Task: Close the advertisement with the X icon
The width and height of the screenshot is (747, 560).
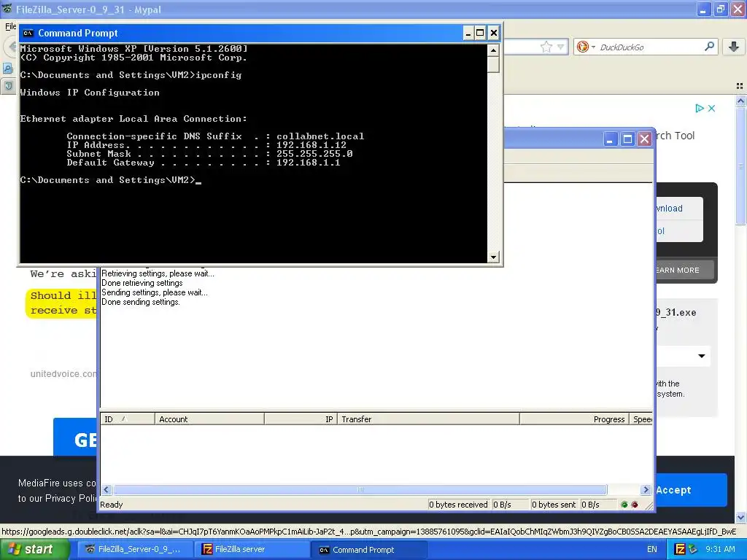Action: point(711,109)
